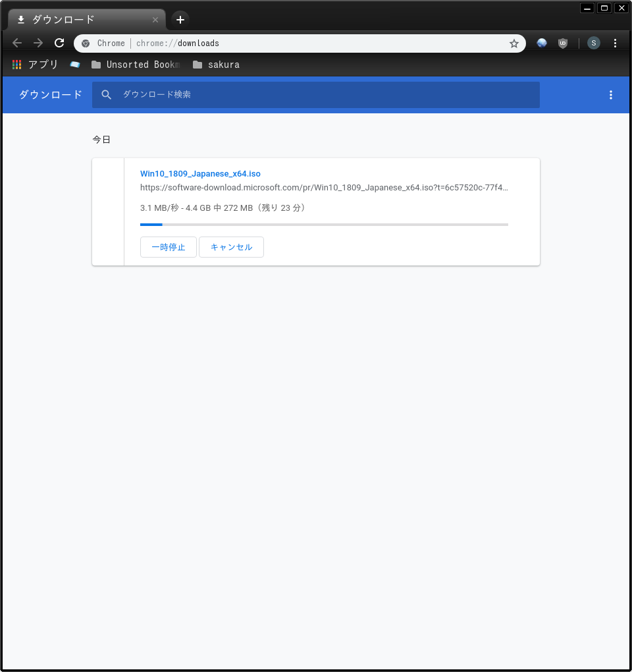Click the search magnifier icon

[106, 95]
